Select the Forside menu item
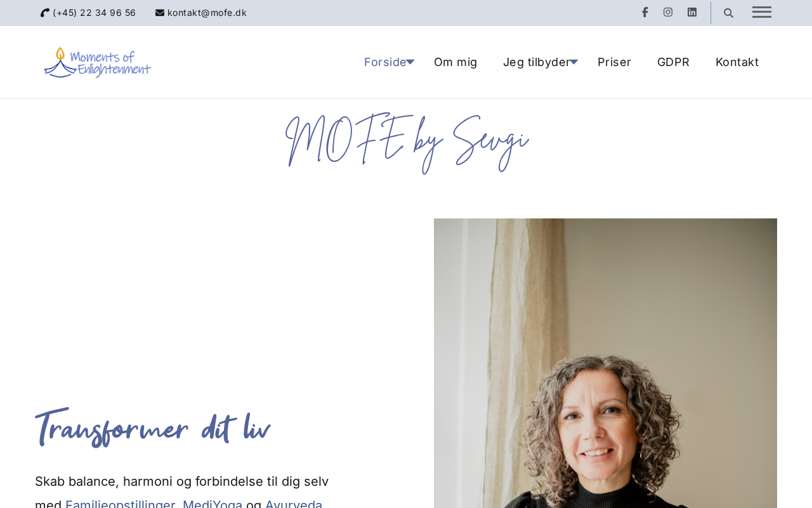Viewport: 812px width, 508px height. (385, 62)
